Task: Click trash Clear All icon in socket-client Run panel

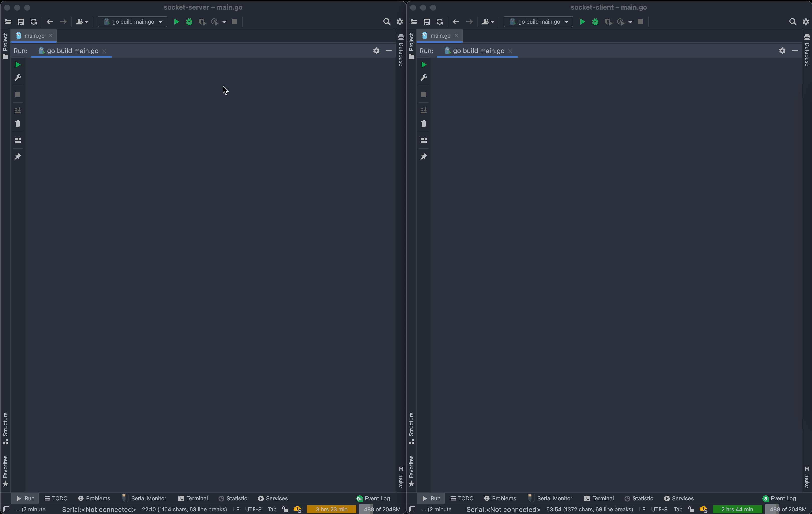Action: point(424,124)
